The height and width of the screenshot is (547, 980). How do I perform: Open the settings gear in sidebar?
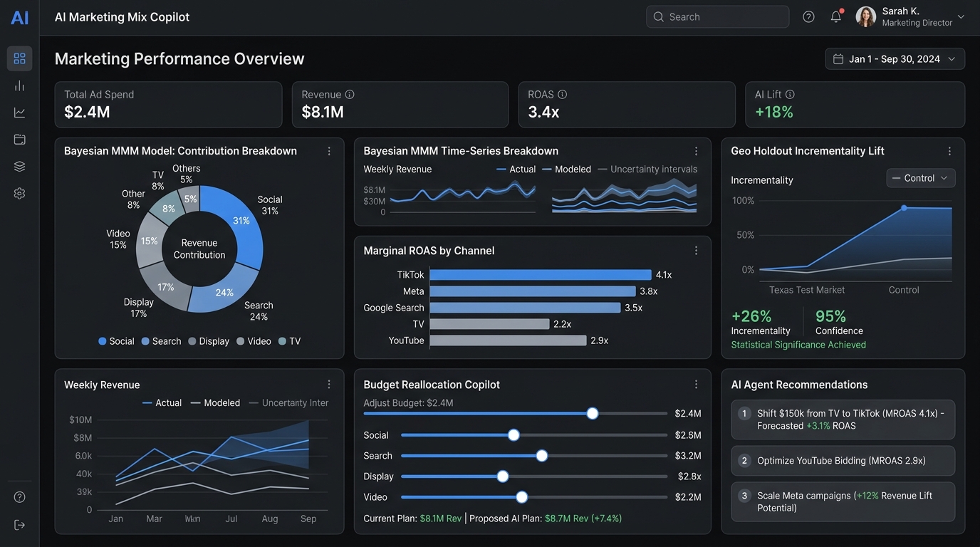19,193
